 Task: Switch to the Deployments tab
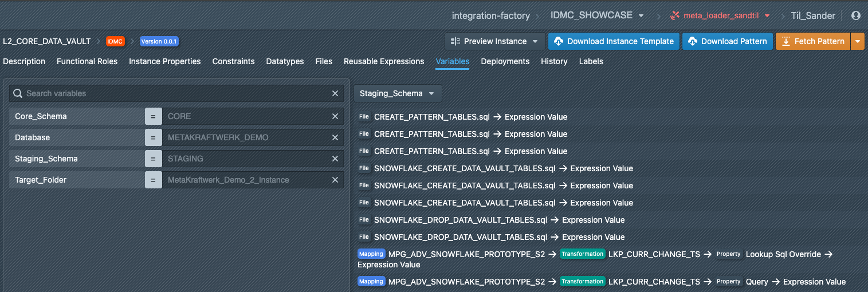tap(505, 61)
